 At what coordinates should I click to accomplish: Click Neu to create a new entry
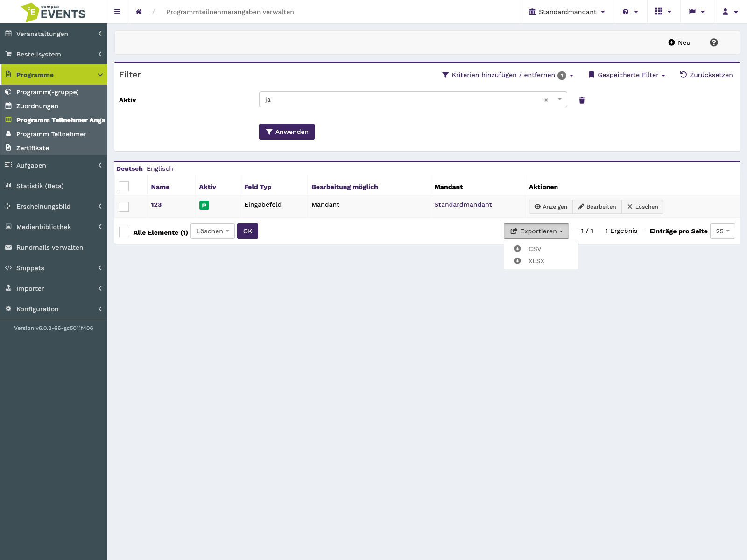[x=679, y=42]
